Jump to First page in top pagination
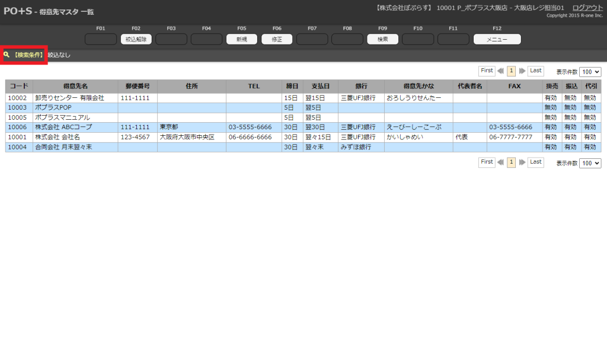Viewport: 607px width, 364px height. pyautogui.click(x=487, y=71)
